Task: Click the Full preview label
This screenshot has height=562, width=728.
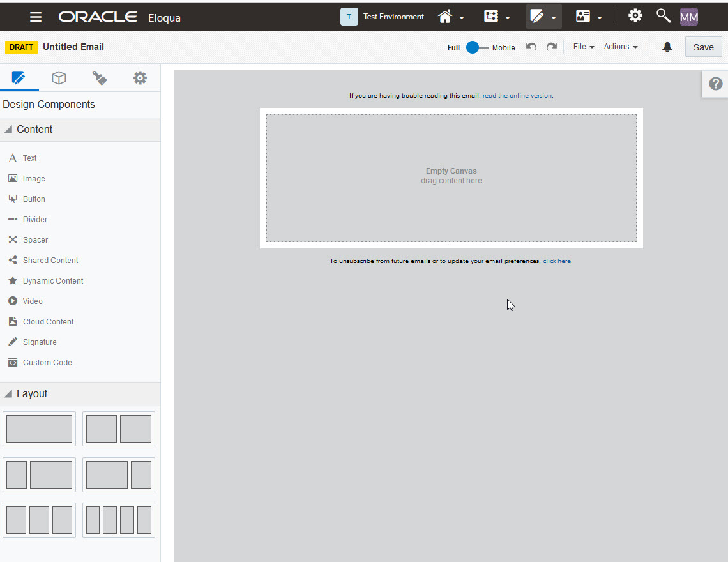Action: 453,48
